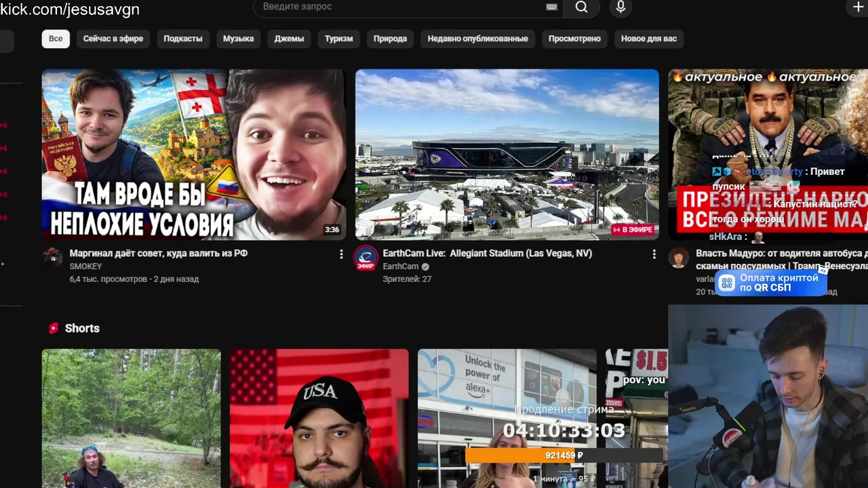868x488 pixels.
Task: Click the Shorts logo icon
Action: [54, 328]
